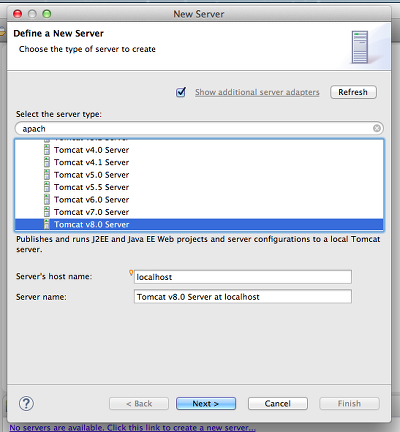Screen dimensions: 400x432
Task: Click the Tomcat v6.0 server icon
Action: (x=47, y=199)
